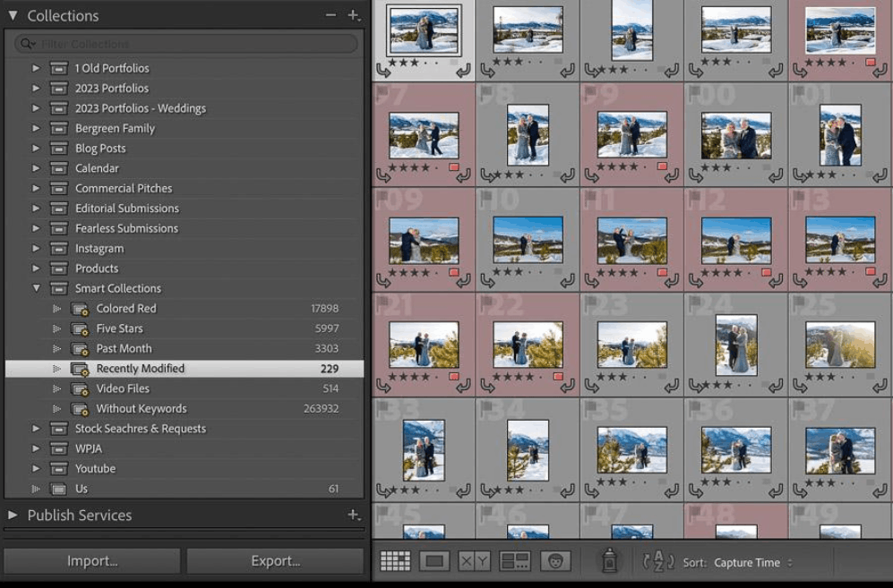Toggle flag on thumbnail numbered 24
The height and width of the screenshot is (588, 893).
(694, 301)
